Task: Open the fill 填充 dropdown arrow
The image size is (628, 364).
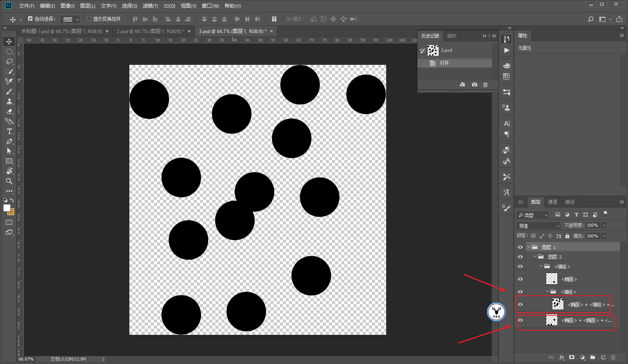Action: point(604,236)
